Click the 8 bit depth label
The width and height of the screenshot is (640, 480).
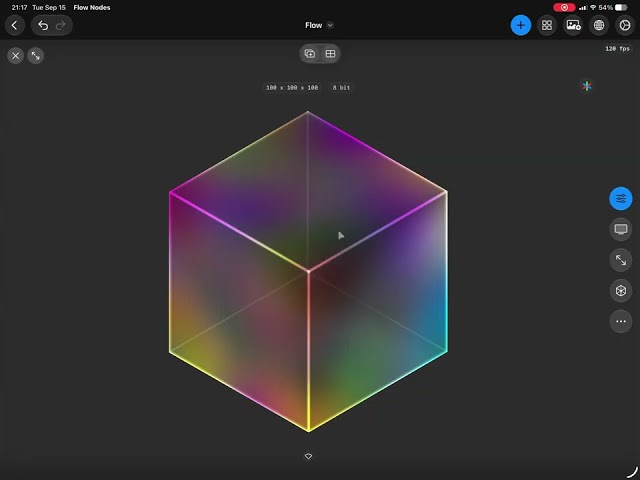click(x=341, y=88)
